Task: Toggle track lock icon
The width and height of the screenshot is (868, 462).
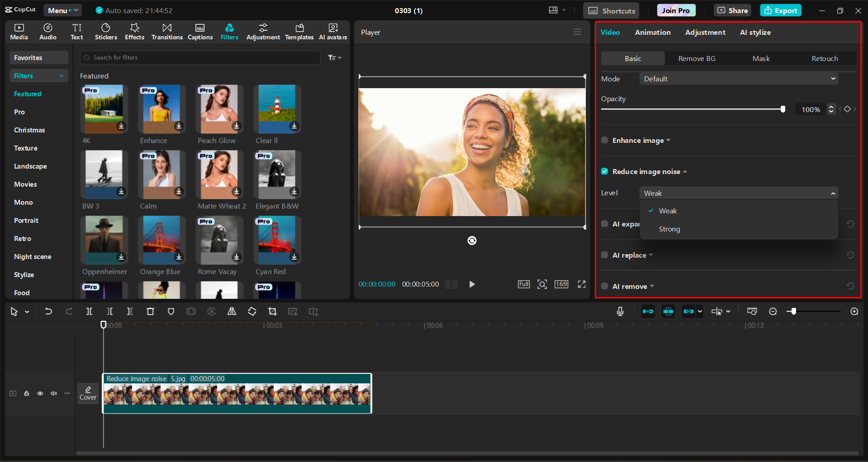Action: [x=27, y=393]
